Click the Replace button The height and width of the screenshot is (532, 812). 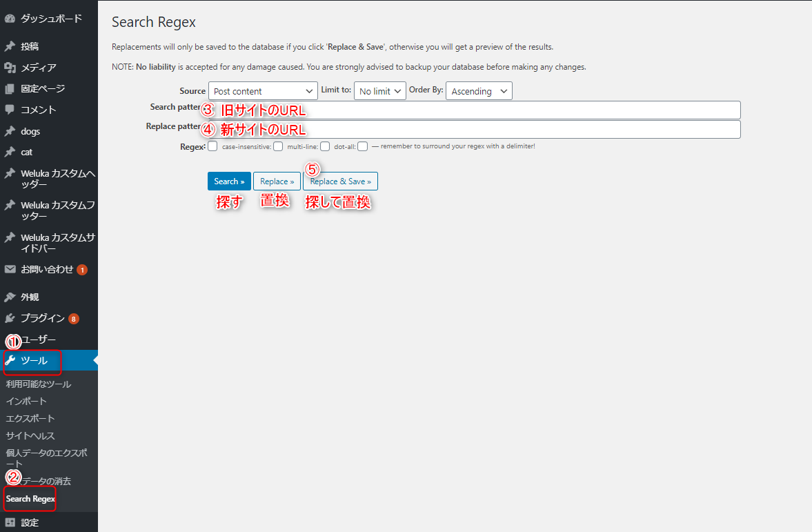(277, 181)
